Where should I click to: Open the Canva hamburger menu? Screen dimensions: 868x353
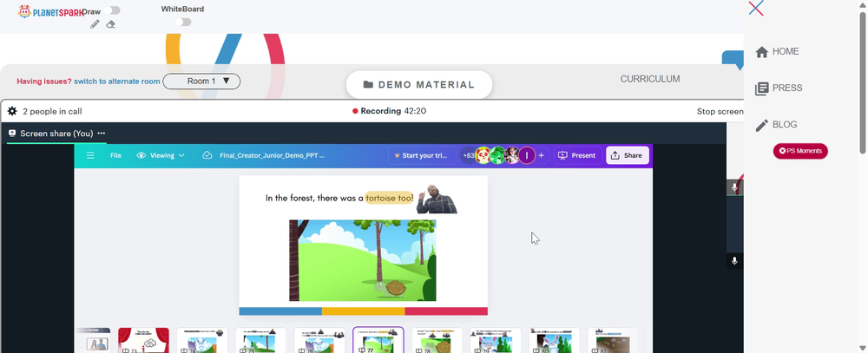pyautogui.click(x=90, y=155)
